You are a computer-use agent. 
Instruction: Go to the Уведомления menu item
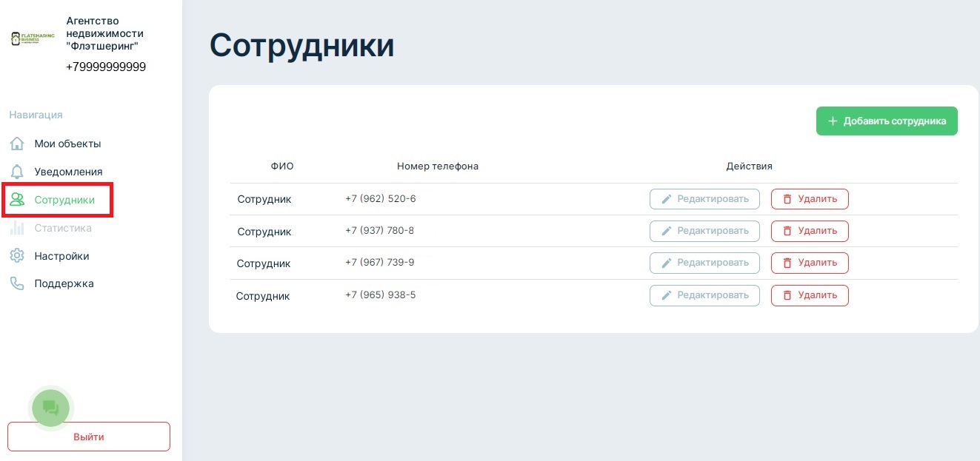(68, 172)
